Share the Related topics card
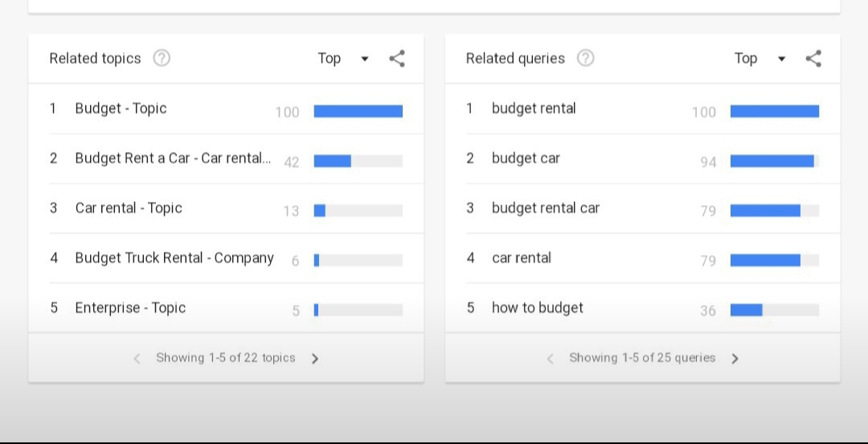Viewport: 868px width, 444px height. 397,58
